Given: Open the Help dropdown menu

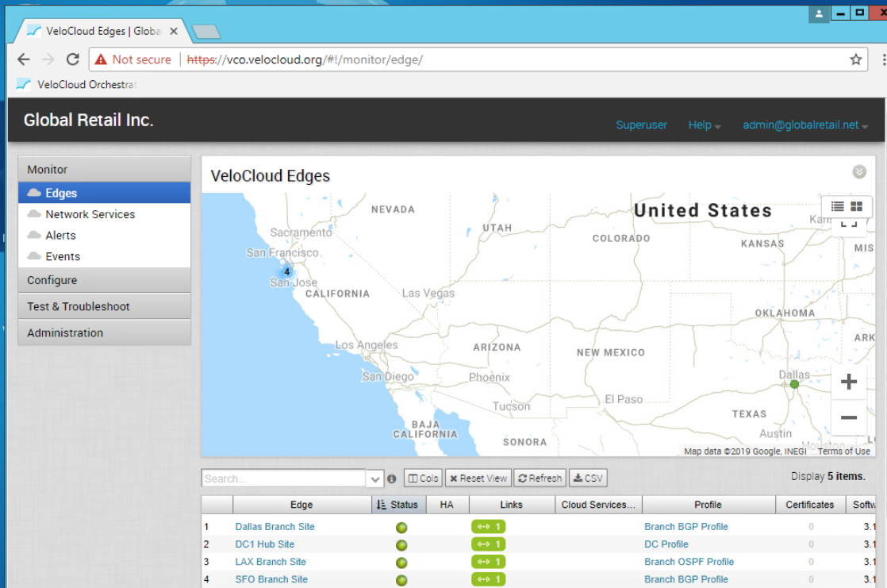Looking at the screenshot, I should coord(705,125).
